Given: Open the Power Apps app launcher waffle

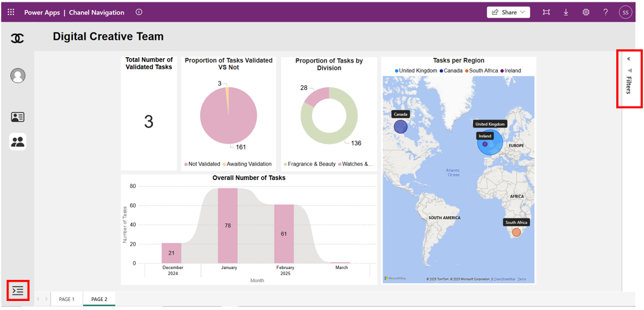Looking at the screenshot, I should tap(11, 12).
